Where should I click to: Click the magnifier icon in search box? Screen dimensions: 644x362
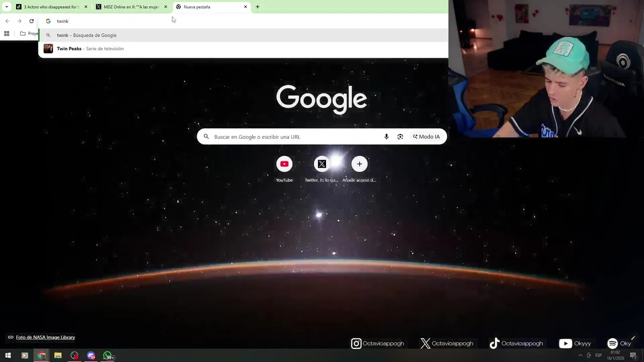(x=206, y=137)
